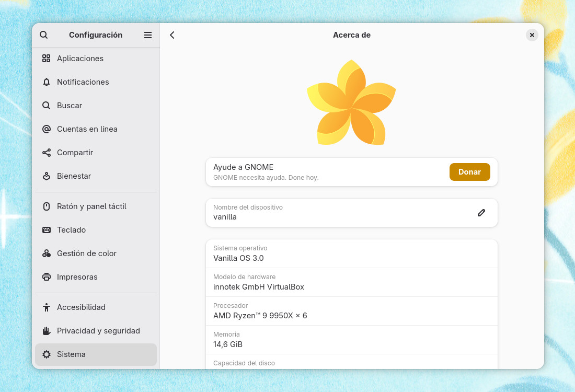Click the Notificaciones bell icon
The image size is (575, 392).
(x=46, y=82)
